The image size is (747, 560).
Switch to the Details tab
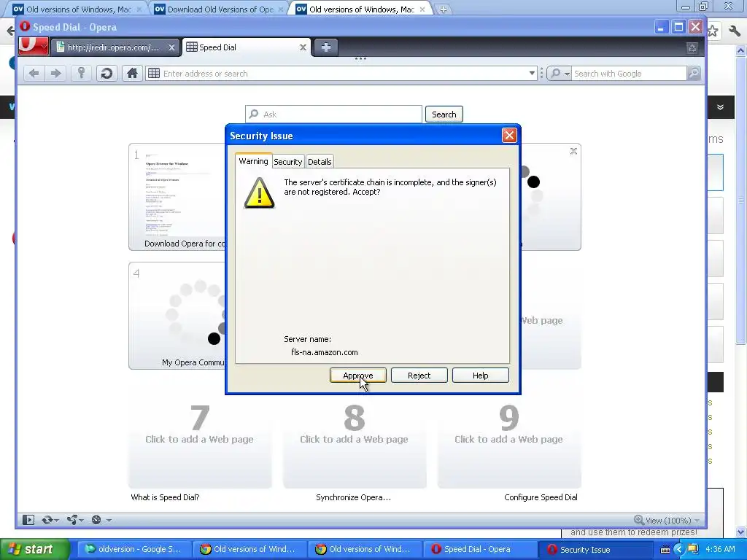320,162
